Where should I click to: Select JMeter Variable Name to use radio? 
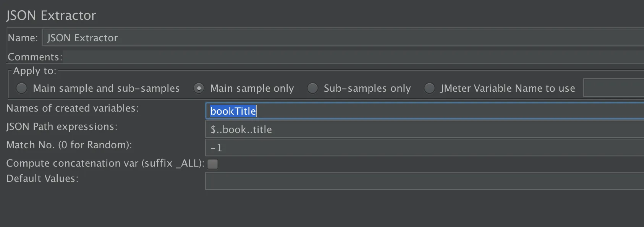(429, 88)
